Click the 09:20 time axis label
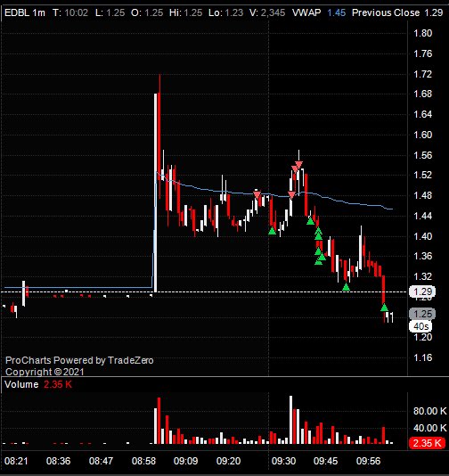Screen dimensions: 449x476 (228, 461)
